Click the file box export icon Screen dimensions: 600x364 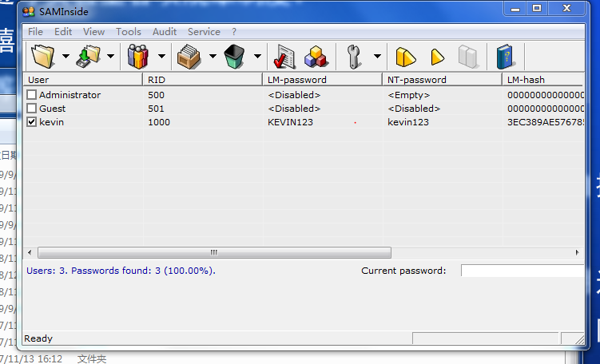tap(189, 57)
